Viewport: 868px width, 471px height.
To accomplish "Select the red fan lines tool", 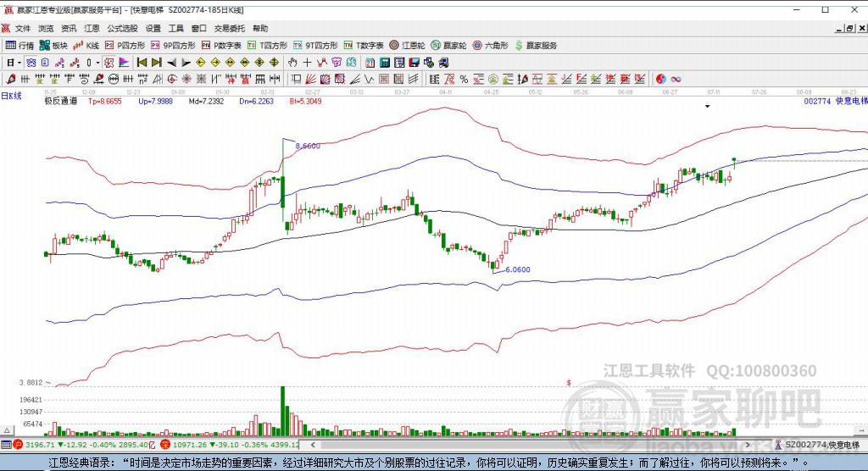I will point(311,79).
